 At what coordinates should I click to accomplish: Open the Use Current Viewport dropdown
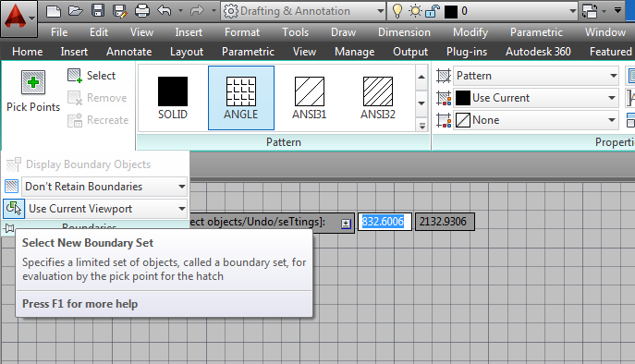point(106,209)
